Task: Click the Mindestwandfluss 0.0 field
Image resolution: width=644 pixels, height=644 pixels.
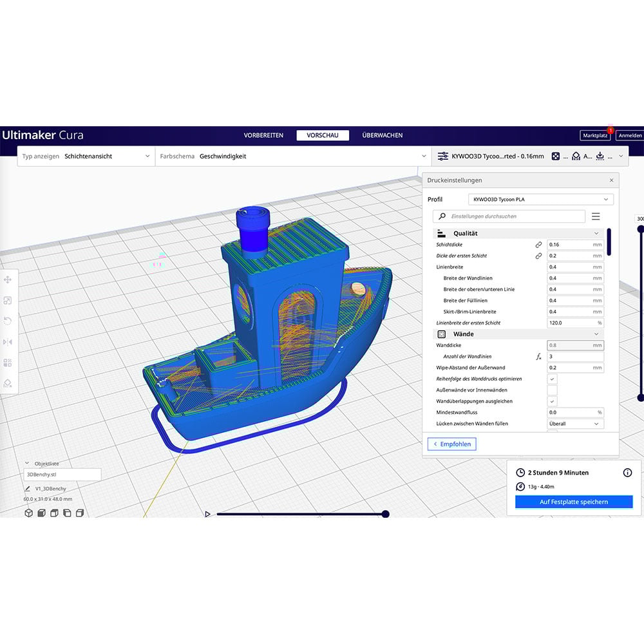Action: point(575,412)
